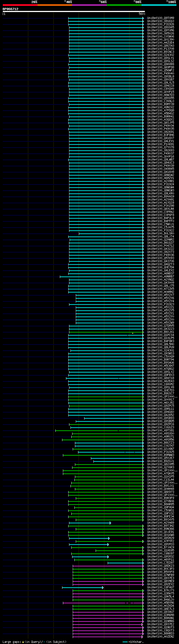Select the label UniRef100_Q7DMV5
Screen dimensions: 179x644
pyautogui.click(x=161, y=326)
